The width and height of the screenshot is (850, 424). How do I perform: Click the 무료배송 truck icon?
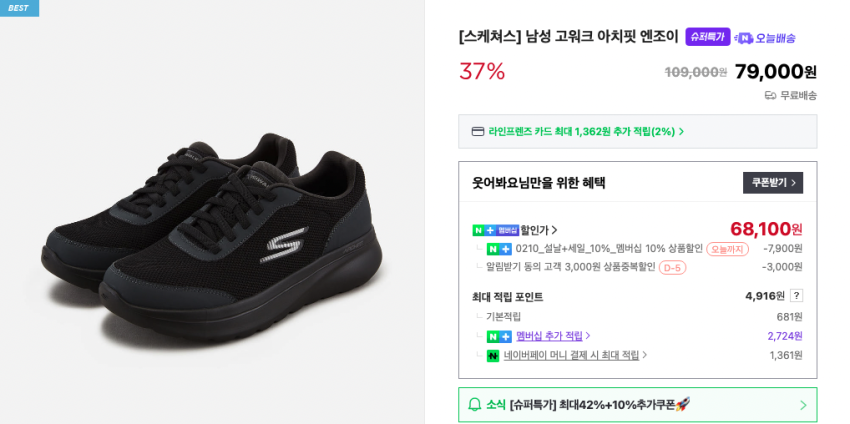click(770, 95)
